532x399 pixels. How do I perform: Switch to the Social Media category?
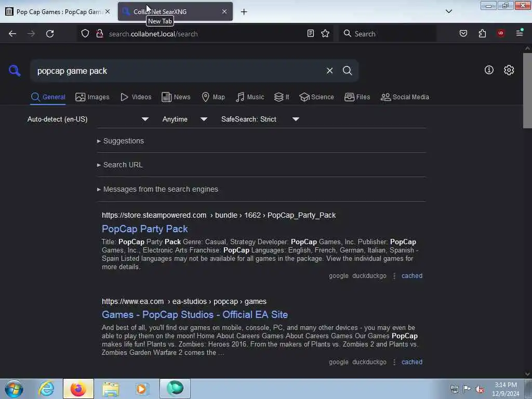(405, 97)
